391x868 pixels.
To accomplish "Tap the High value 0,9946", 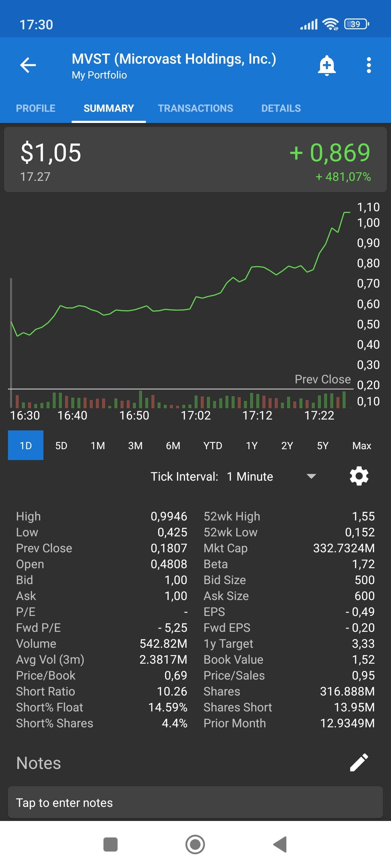I will pos(169,516).
